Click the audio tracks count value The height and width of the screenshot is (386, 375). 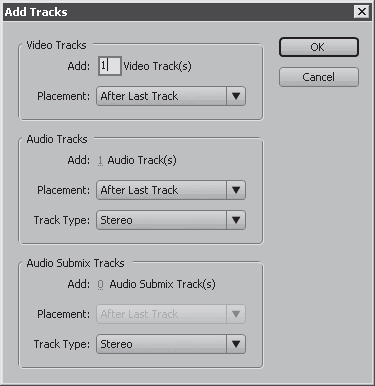[100, 160]
